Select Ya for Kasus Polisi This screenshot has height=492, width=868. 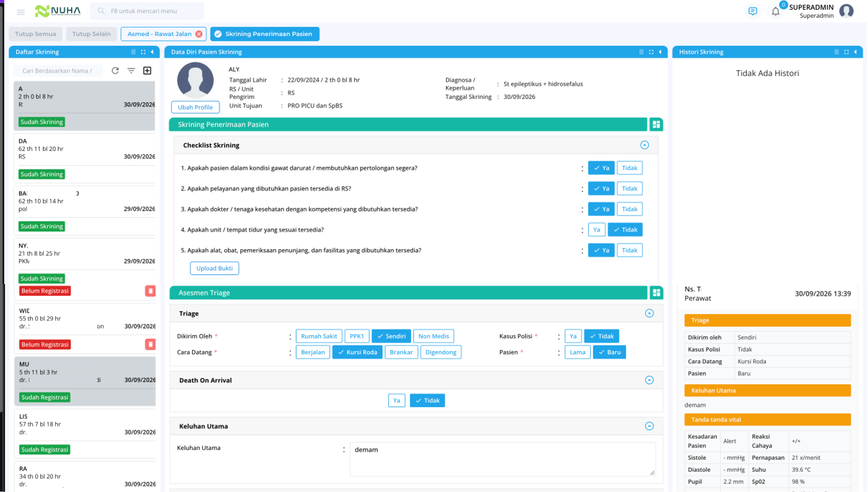(x=573, y=336)
